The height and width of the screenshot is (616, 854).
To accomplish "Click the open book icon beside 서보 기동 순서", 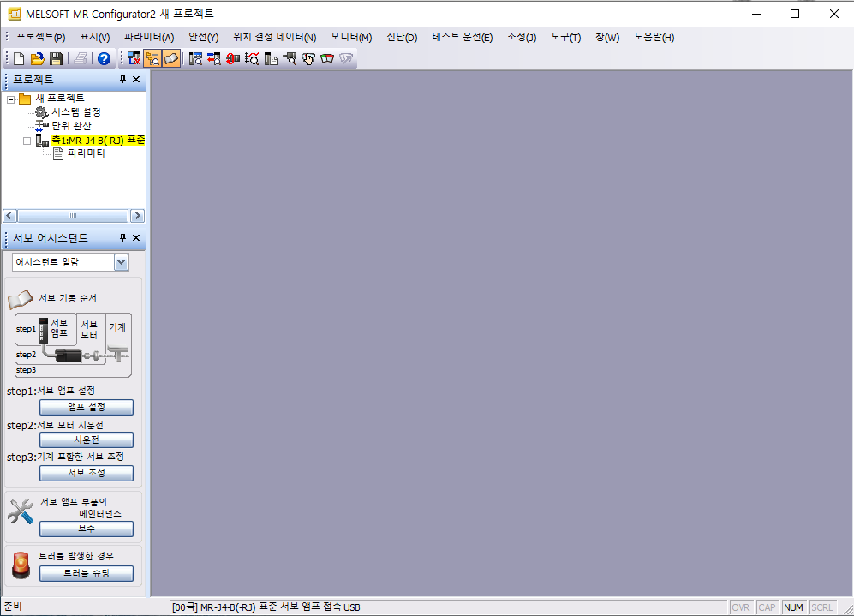I will (x=21, y=300).
